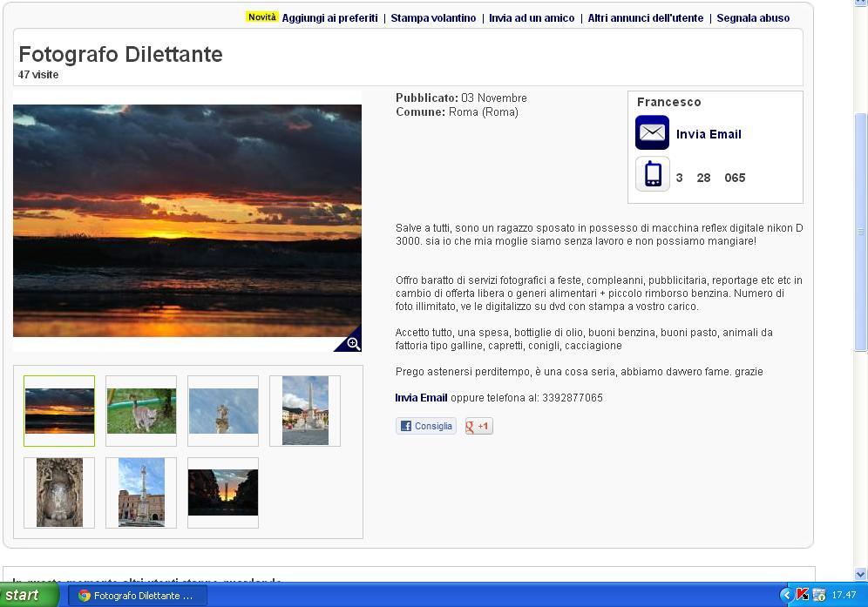
Task: Click Invia ad un amico link
Action: click(532, 17)
